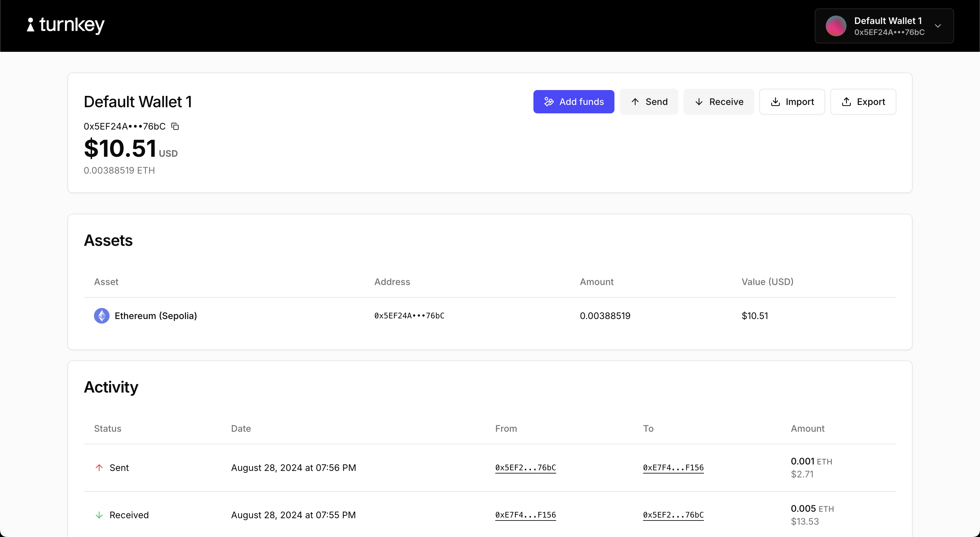Open the Received transaction From link 0xE7F4...F156

tap(525, 515)
